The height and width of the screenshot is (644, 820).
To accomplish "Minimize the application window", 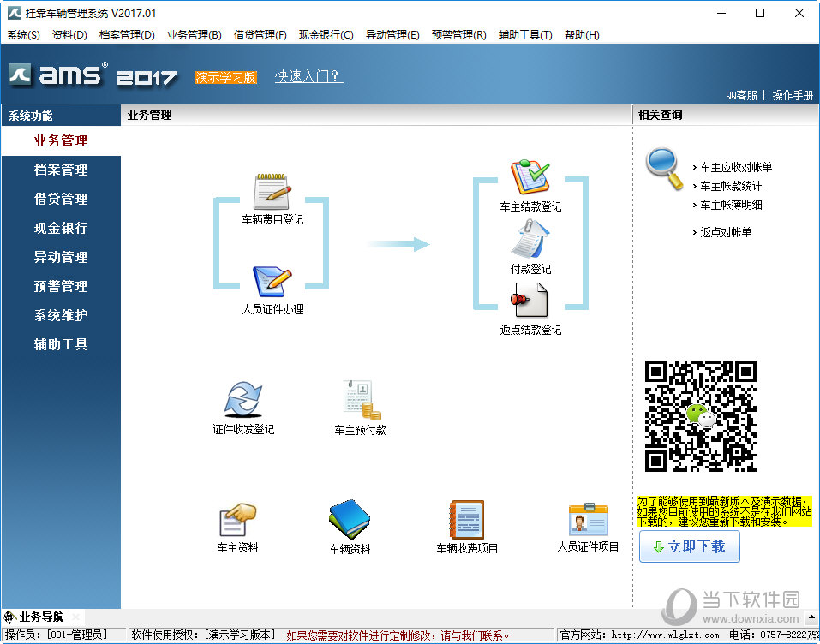I will [721, 13].
